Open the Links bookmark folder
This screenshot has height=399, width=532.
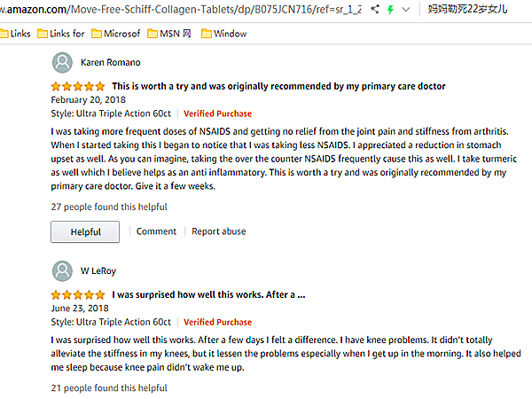point(17,34)
